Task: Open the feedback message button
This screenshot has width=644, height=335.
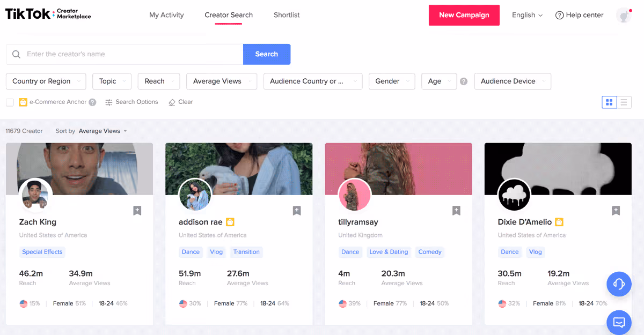Action: [x=619, y=322]
